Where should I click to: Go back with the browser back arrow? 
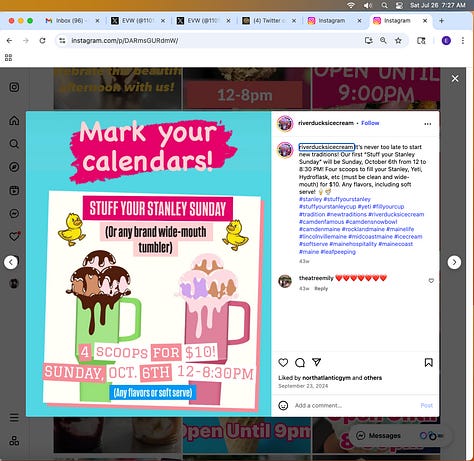[9, 41]
